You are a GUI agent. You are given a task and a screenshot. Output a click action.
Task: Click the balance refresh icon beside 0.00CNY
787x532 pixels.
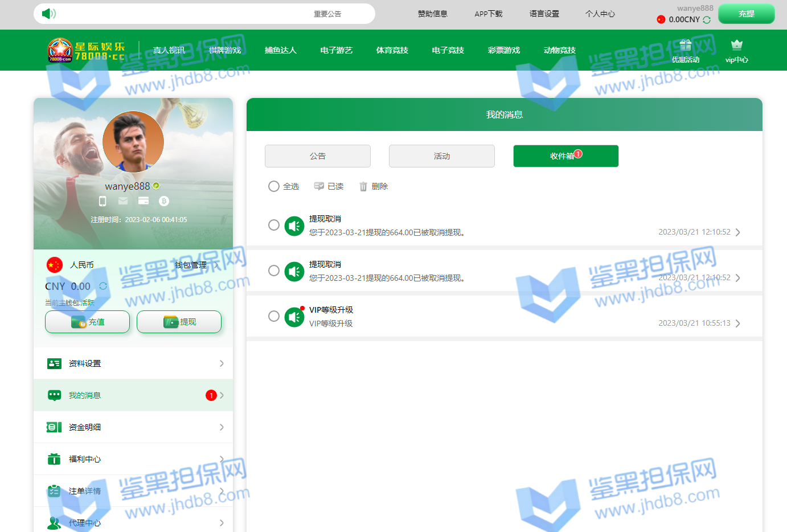pos(707,20)
